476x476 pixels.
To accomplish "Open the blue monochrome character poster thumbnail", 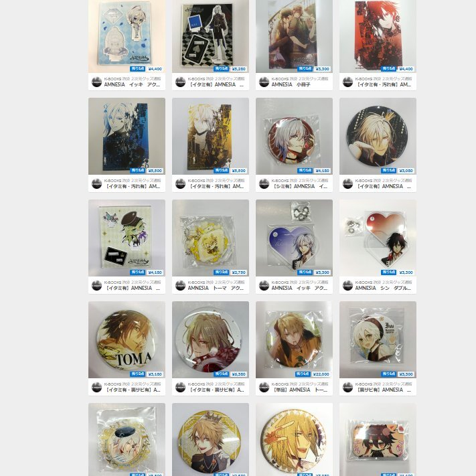I will click(127, 136).
